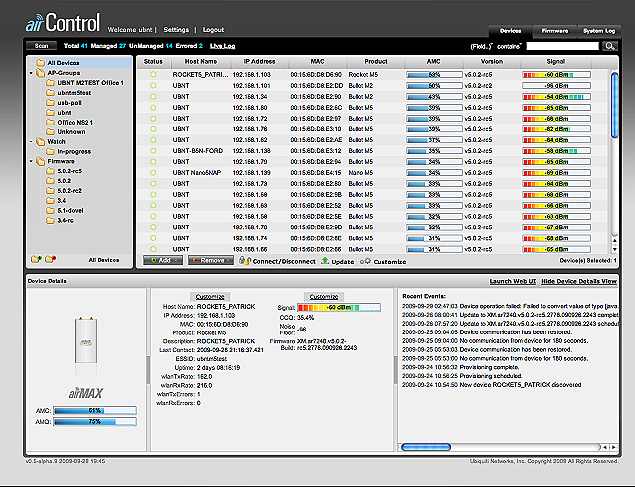Viewport: 635px width, 487px height.
Task: Click the Update arrow icon
Action: (x=325, y=261)
